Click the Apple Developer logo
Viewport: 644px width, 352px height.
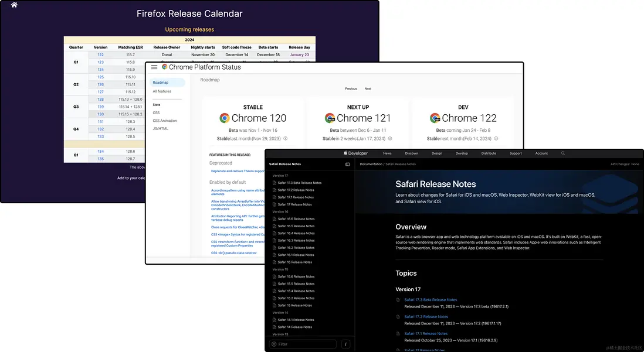(x=355, y=153)
